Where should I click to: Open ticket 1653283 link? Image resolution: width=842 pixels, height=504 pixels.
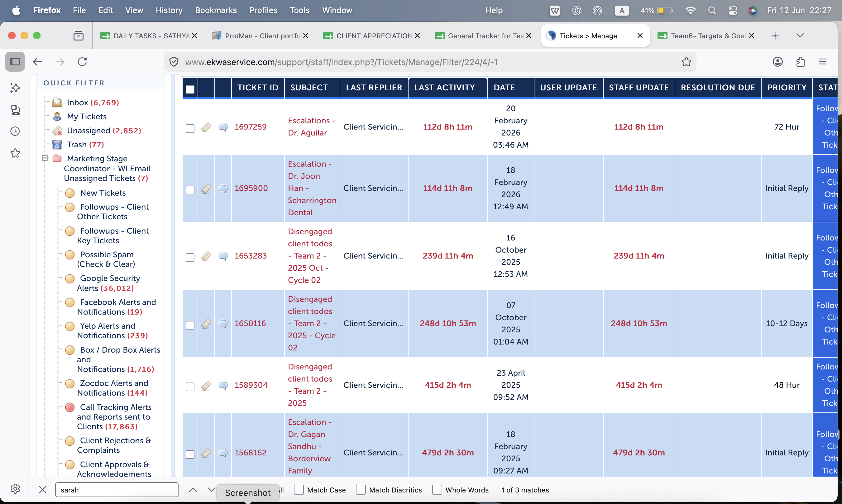click(x=251, y=256)
